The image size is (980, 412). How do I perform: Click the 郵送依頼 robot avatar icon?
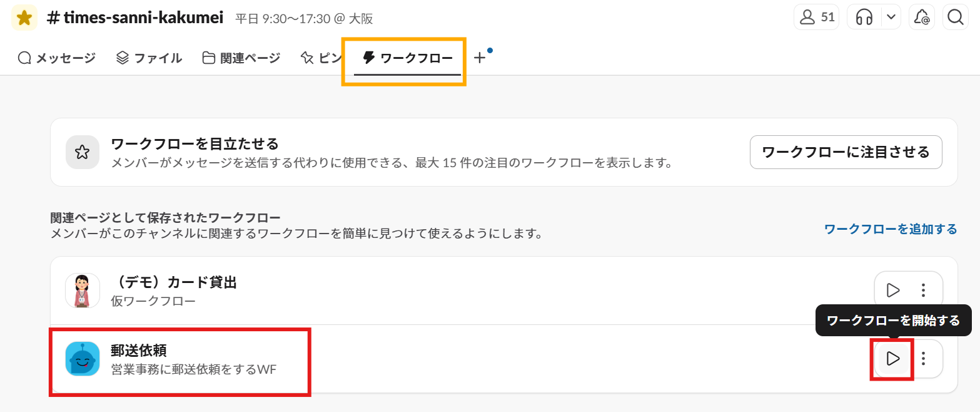(x=83, y=359)
